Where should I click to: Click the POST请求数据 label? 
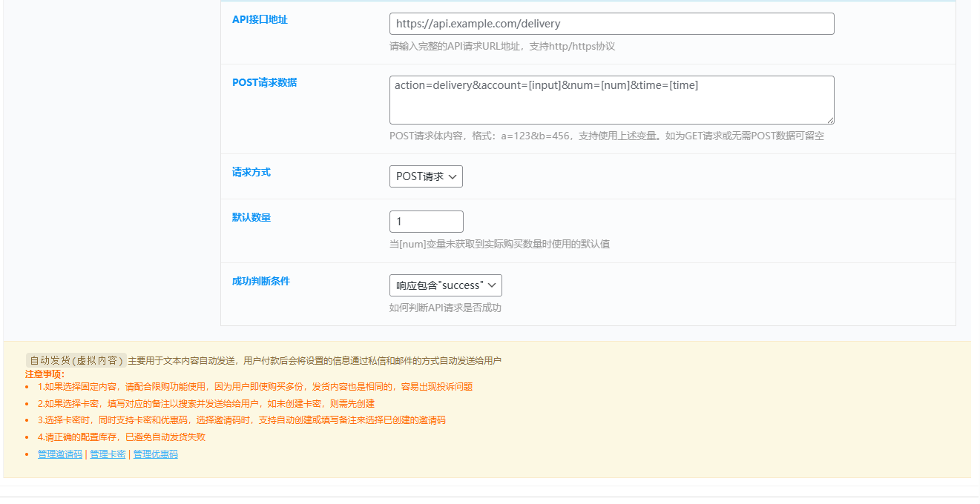[264, 82]
